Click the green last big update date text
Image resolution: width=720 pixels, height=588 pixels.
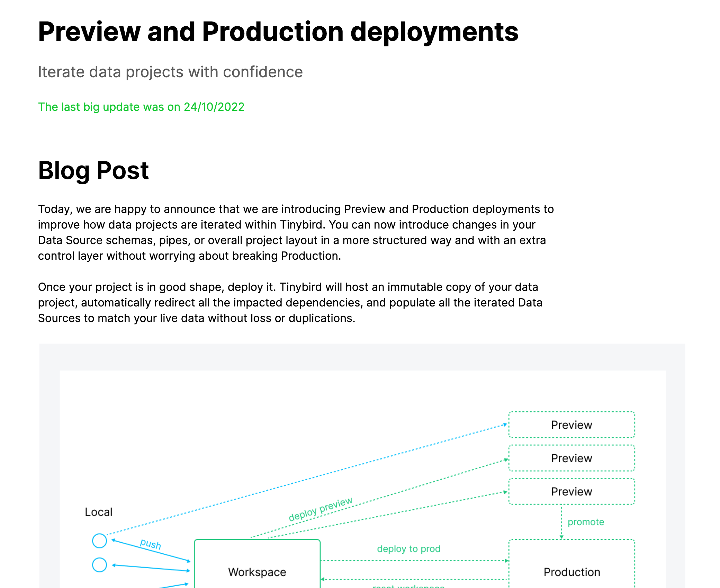pos(141,107)
